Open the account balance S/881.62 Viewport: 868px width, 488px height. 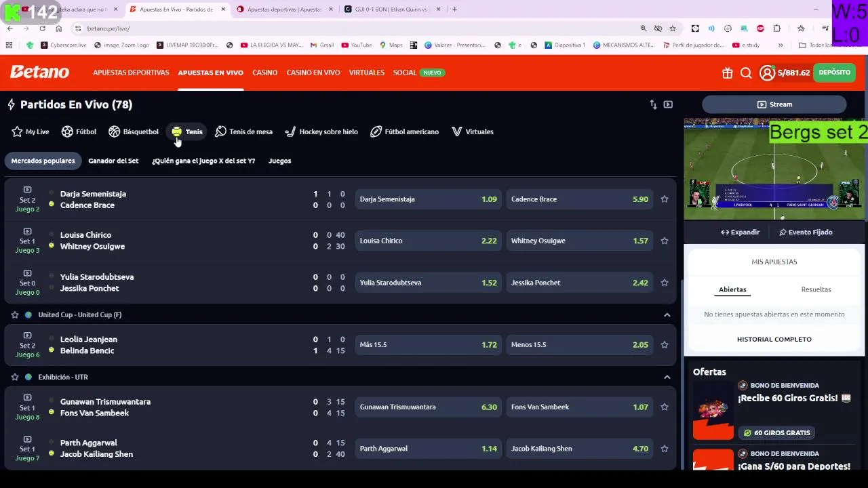[x=793, y=73]
